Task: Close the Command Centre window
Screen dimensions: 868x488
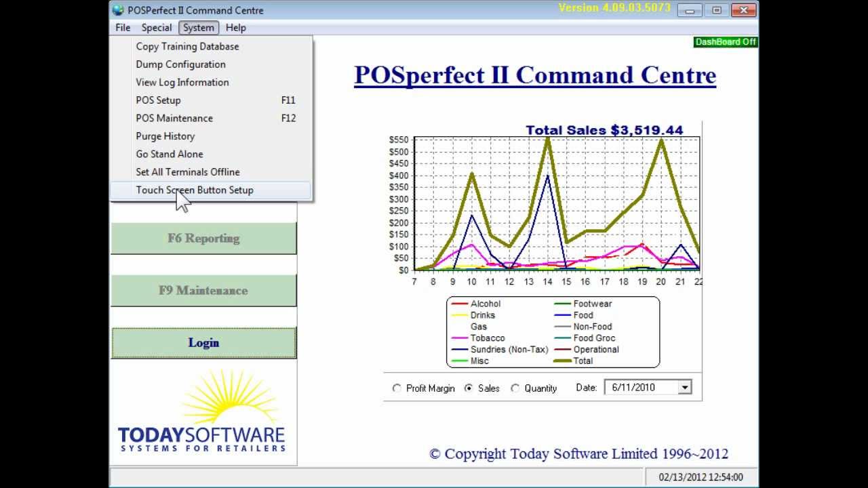Action: click(x=744, y=10)
